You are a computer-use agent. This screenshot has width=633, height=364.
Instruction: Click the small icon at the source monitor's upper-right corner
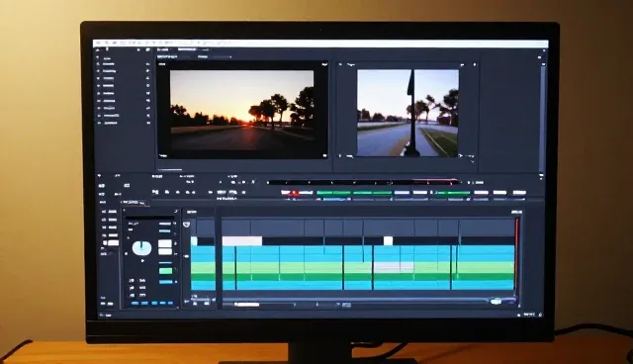(x=324, y=64)
